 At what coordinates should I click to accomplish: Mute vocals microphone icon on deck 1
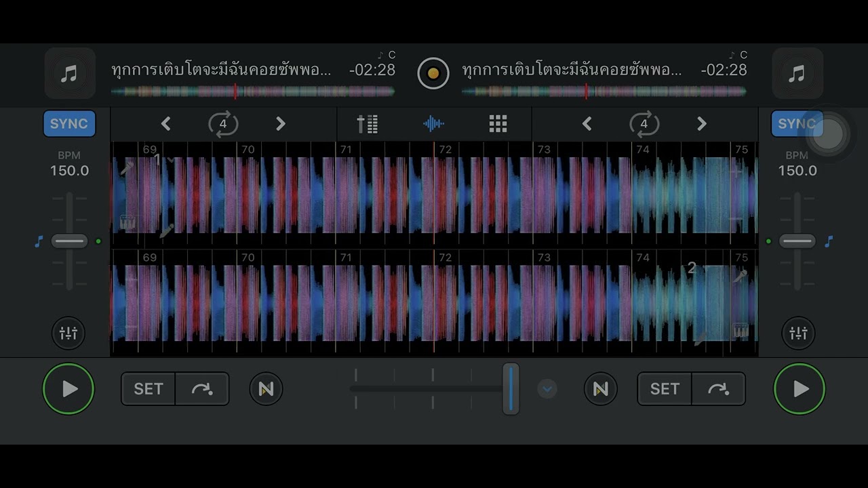pyautogui.click(x=126, y=169)
